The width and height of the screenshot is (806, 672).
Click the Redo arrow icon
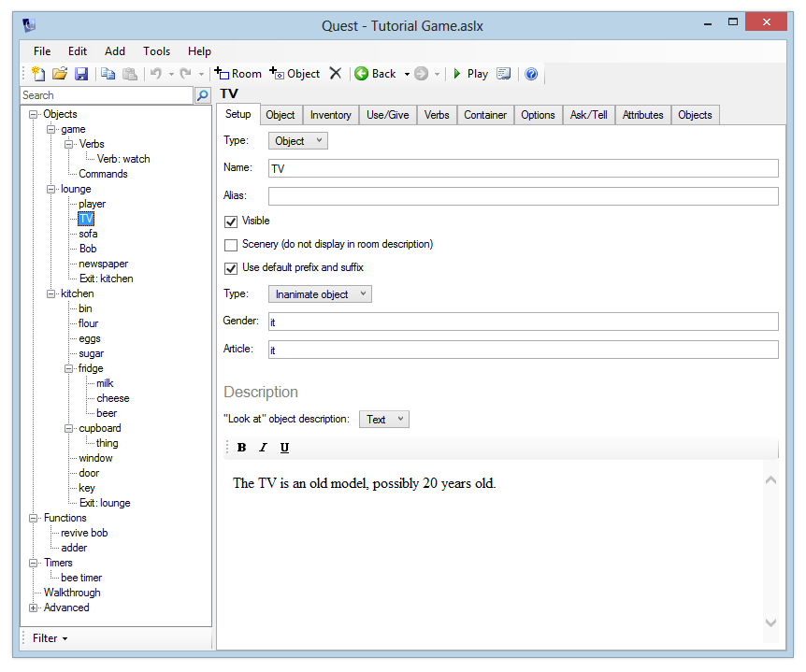pyautogui.click(x=185, y=74)
